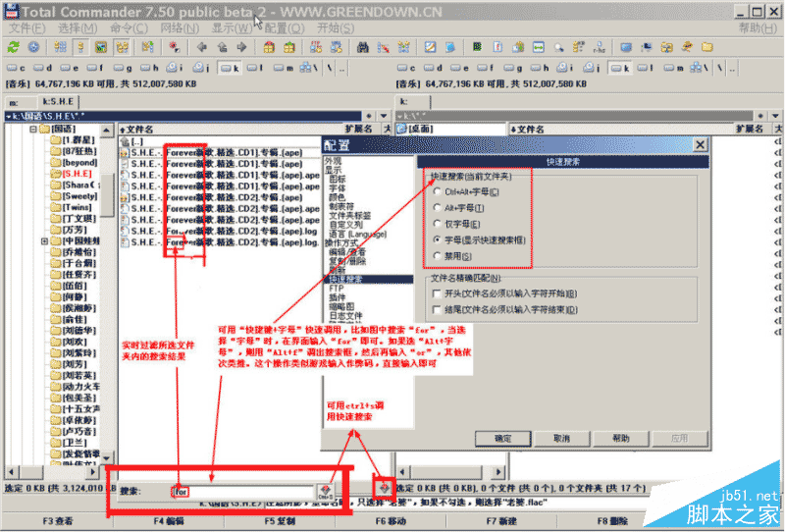Screen dimensions: 785x532
Task: Click left tree vertical scrollbar down arrow
Action: (107, 457)
